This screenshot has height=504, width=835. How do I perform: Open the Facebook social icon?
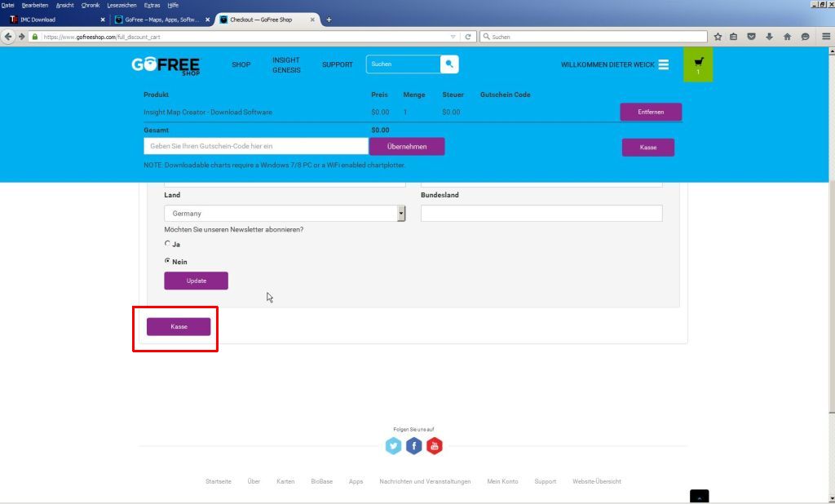pyautogui.click(x=414, y=446)
